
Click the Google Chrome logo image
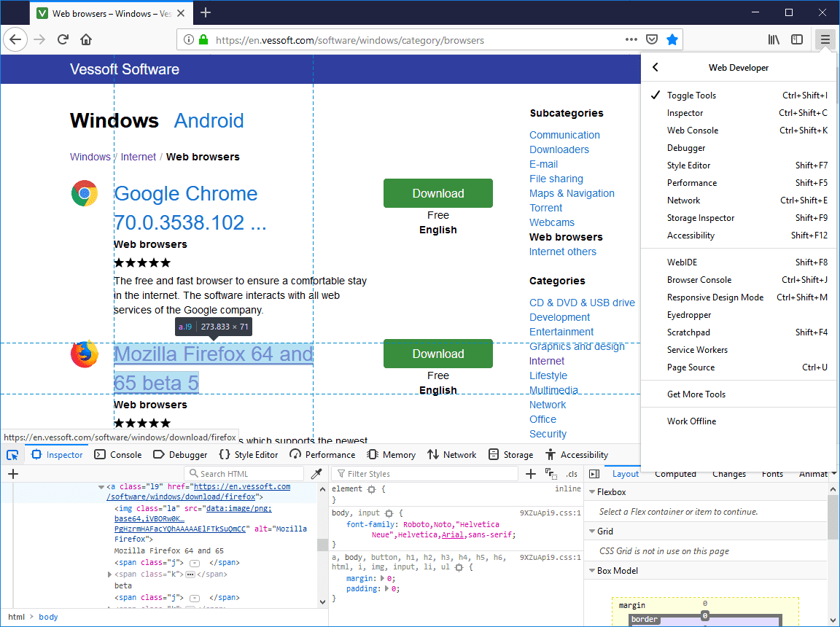85,193
